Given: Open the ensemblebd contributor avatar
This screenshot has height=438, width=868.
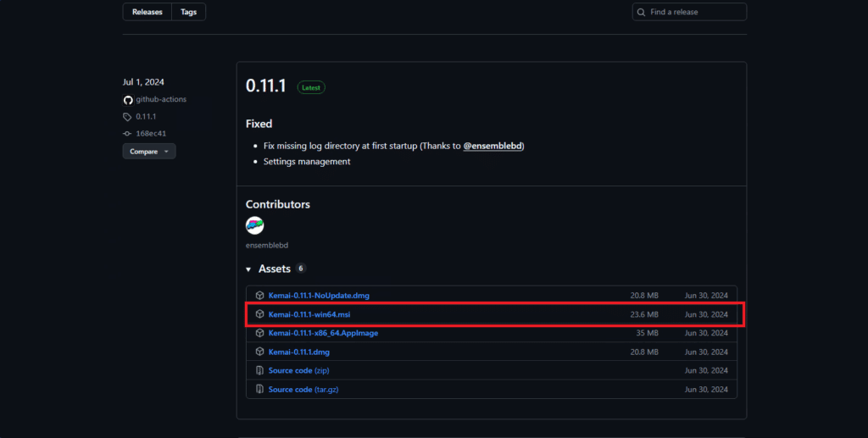Looking at the screenshot, I should point(254,225).
